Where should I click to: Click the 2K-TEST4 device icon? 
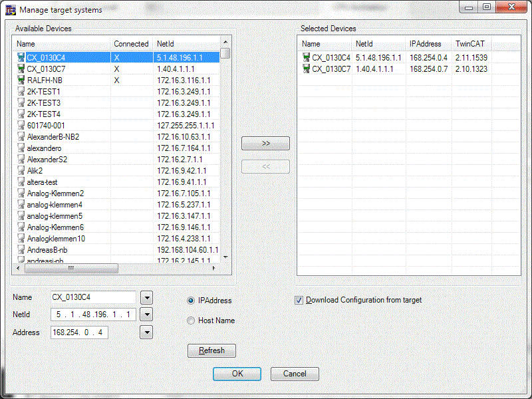coord(21,114)
